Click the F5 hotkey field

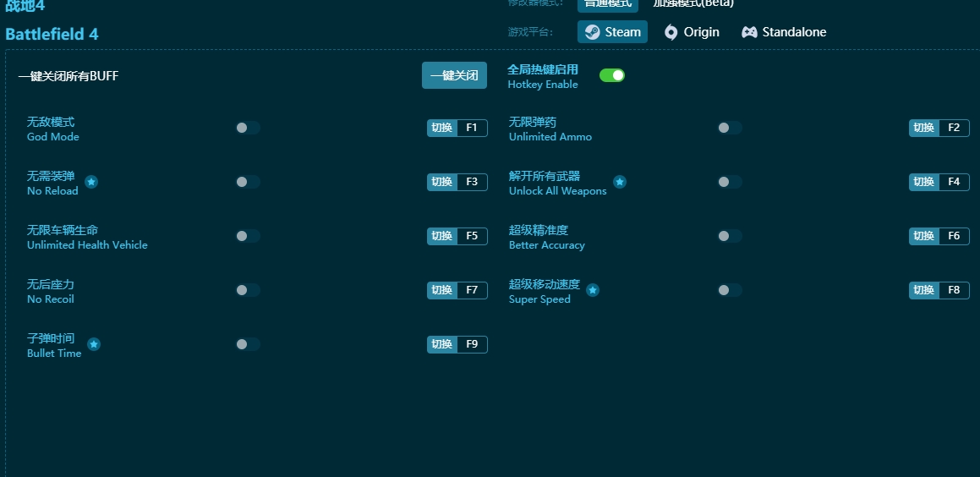pyautogui.click(x=472, y=236)
